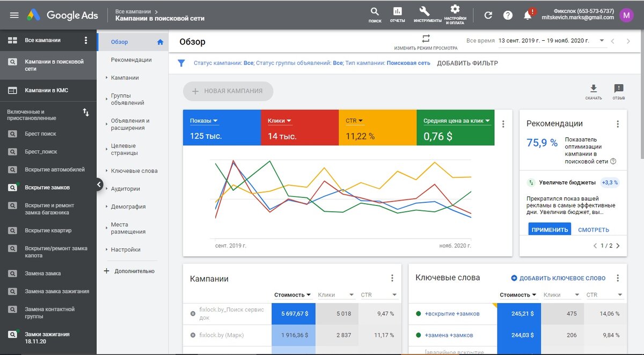Open Настройки и оплата gear
Image resolution: width=644 pixels, height=355 pixels.
click(x=455, y=14)
